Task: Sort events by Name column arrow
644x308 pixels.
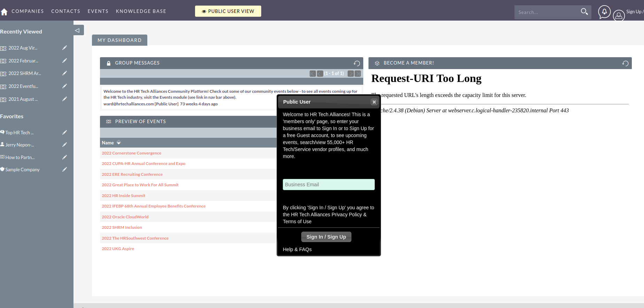Action: (119, 142)
